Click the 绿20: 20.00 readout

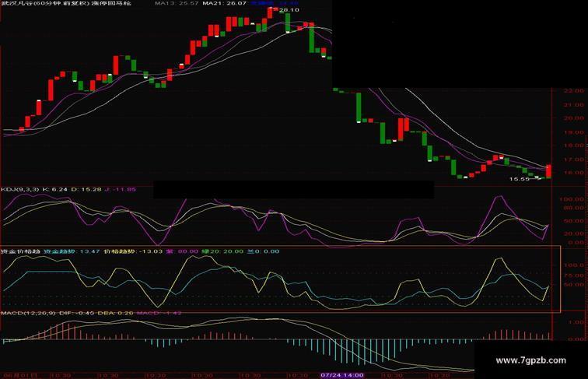(x=222, y=251)
